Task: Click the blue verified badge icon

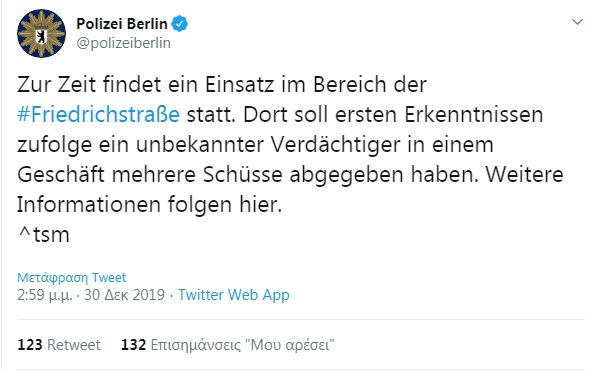Action: 179,24
